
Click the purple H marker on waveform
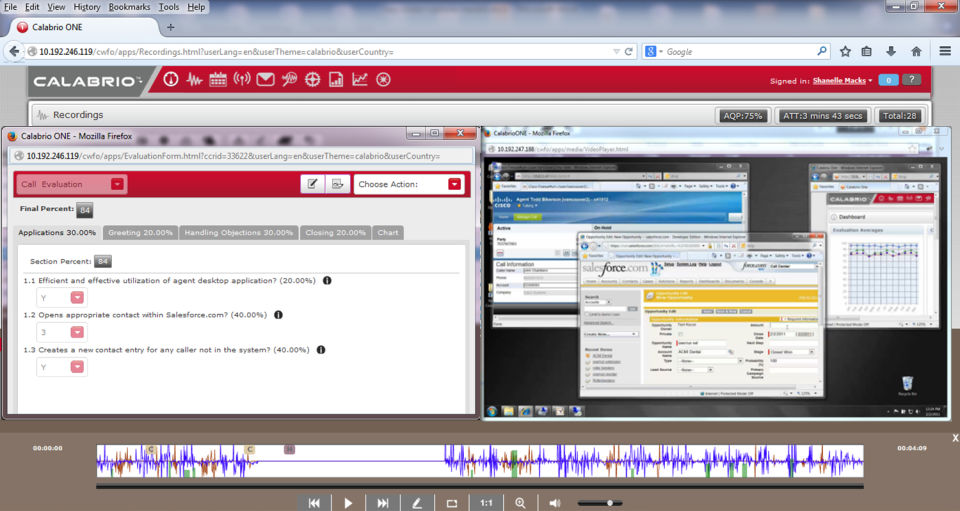click(x=290, y=449)
